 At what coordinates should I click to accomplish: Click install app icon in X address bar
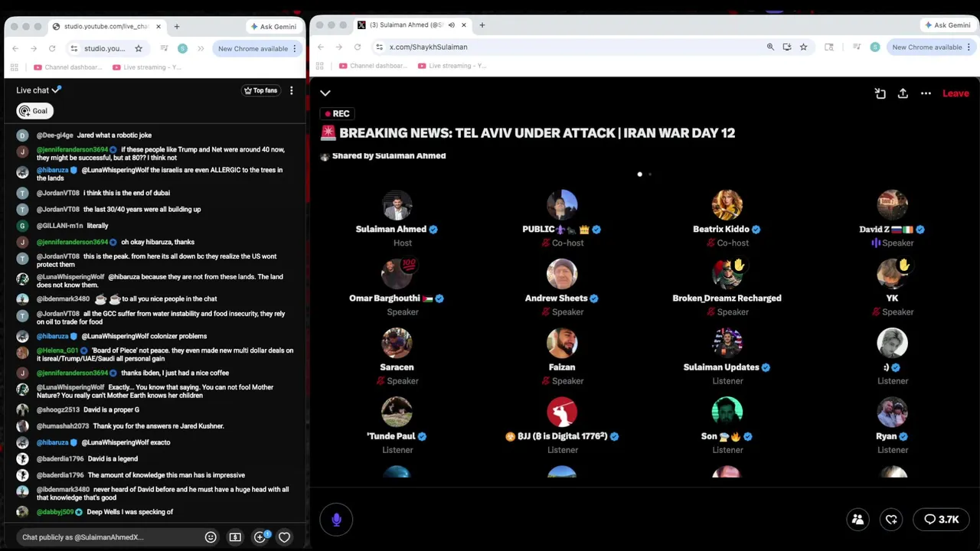click(787, 47)
